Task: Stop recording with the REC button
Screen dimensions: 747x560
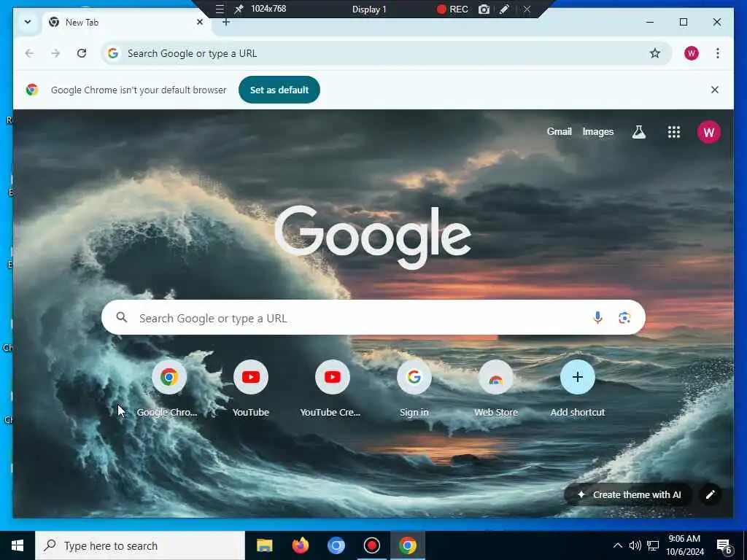Action: tap(452, 9)
